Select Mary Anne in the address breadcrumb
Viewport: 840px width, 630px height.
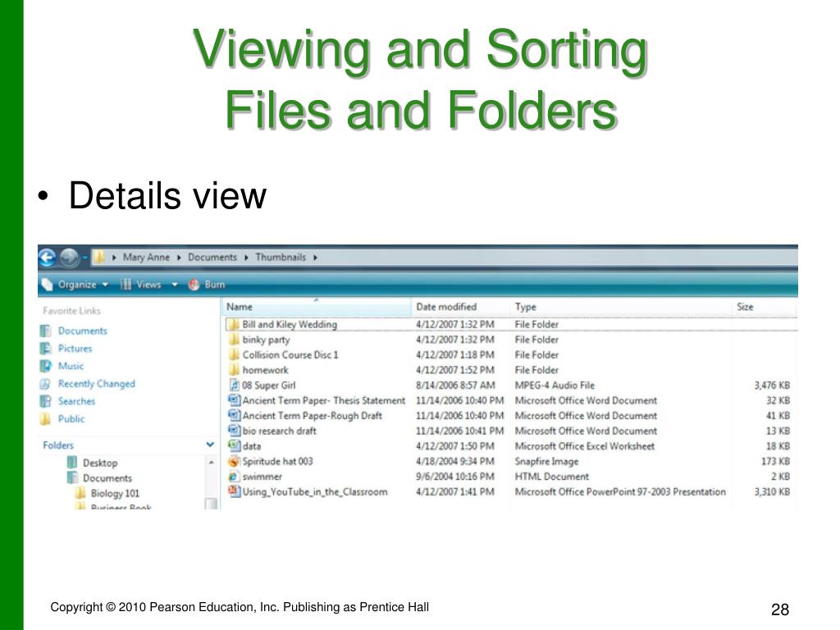pos(146,257)
